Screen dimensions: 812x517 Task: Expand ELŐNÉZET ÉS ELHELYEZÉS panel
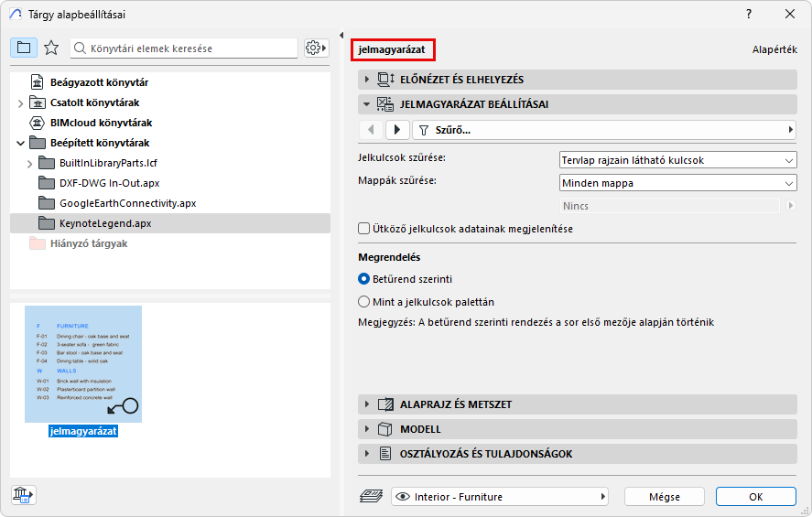coord(461,80)
